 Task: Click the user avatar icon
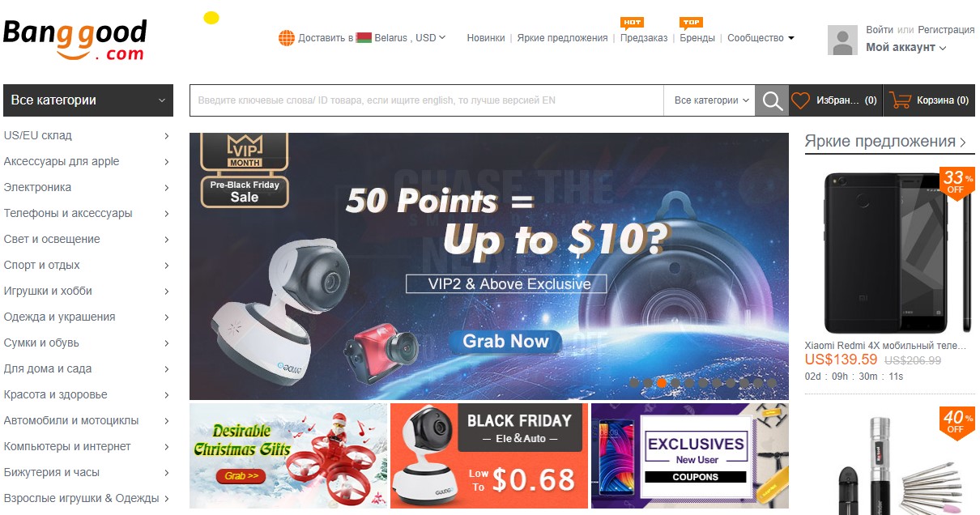[842, 40]
